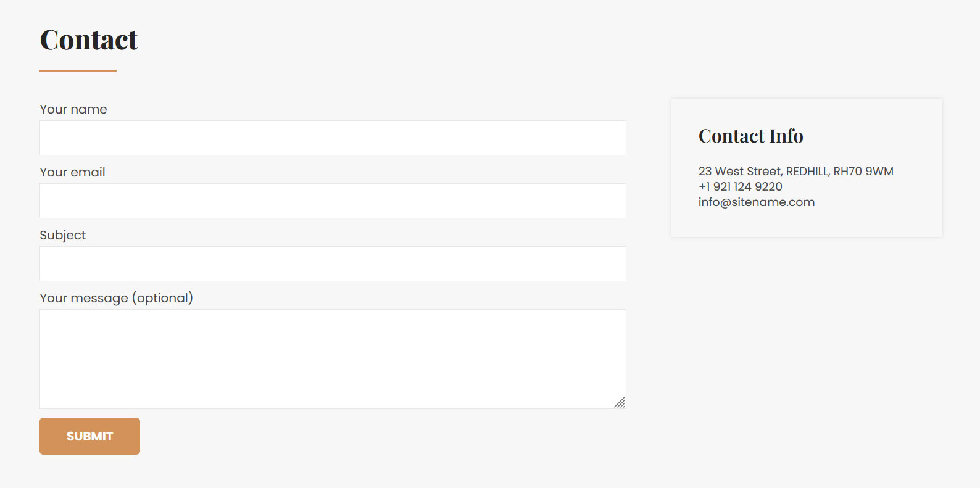Click the orange underline below Contact heading
The image size is (980, 488).
coord(78,70)
